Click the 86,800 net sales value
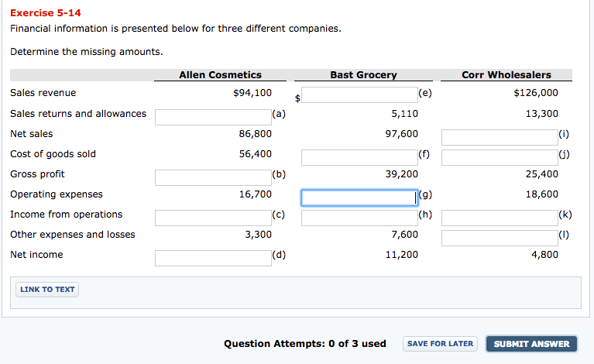 [x=255, y=134]
